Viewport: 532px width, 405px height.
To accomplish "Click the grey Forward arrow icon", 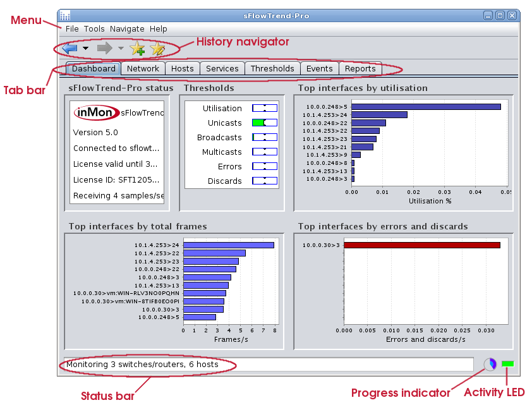I will (x=104, y=48).
